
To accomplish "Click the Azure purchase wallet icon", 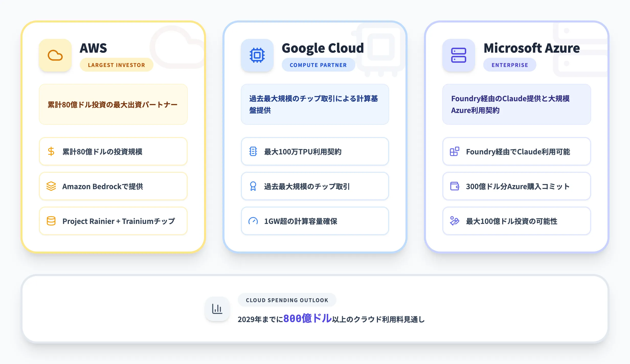I will (454, 186).
